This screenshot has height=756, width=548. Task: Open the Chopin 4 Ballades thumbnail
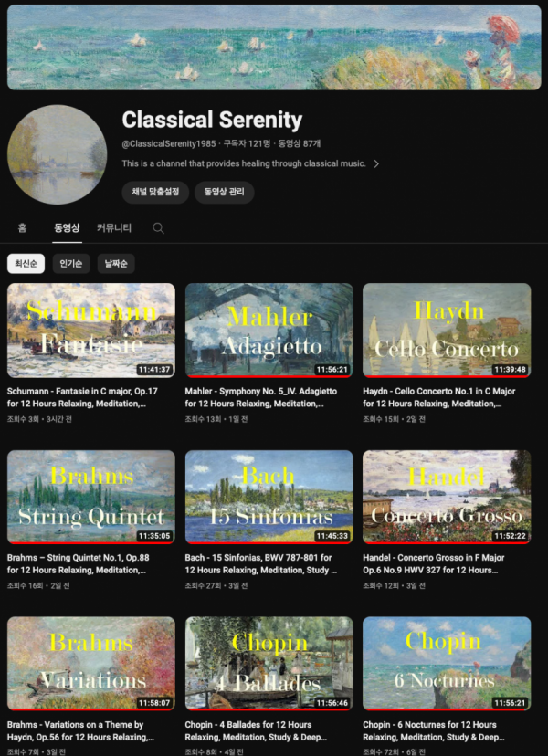point(269,664)
